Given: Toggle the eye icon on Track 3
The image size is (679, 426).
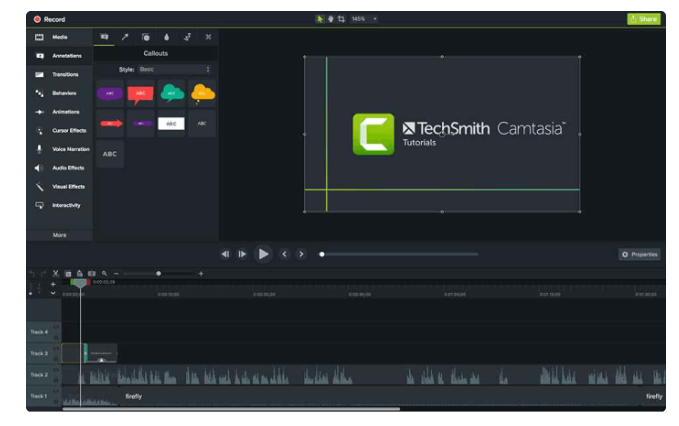Looking at the screenshot, I should point(56,349).
